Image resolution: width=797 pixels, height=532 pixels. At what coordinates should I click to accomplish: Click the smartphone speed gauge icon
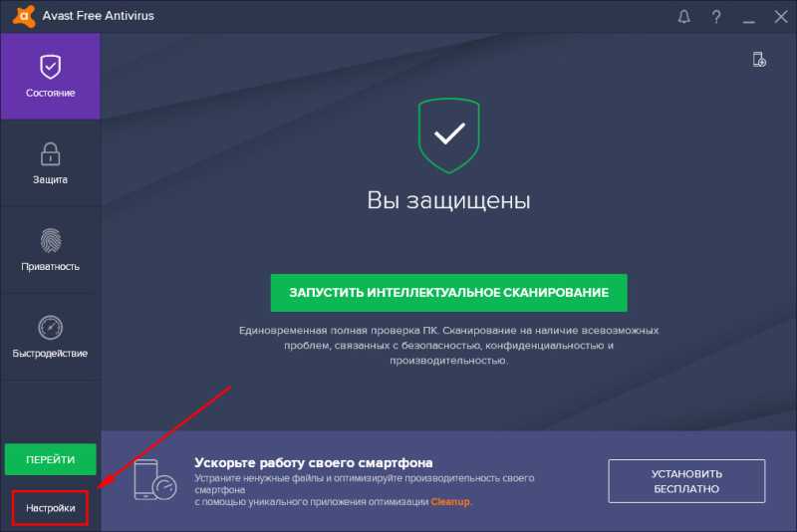[155, 480]
